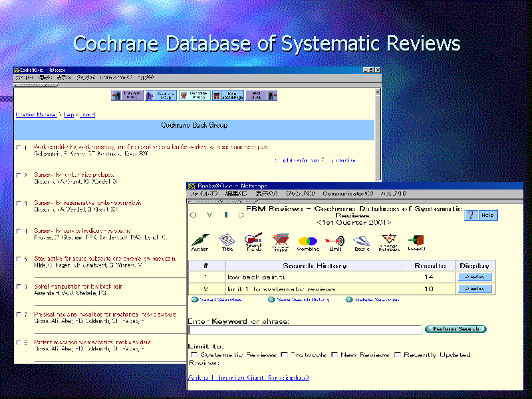The width and height of the screenshot is (532, 399).
Task: Click the Logoff icon
Action: 417,241
